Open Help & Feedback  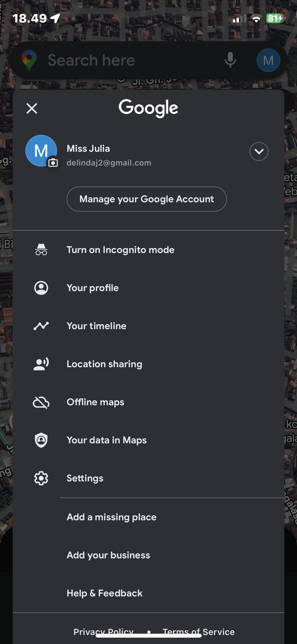click(148, 593)
